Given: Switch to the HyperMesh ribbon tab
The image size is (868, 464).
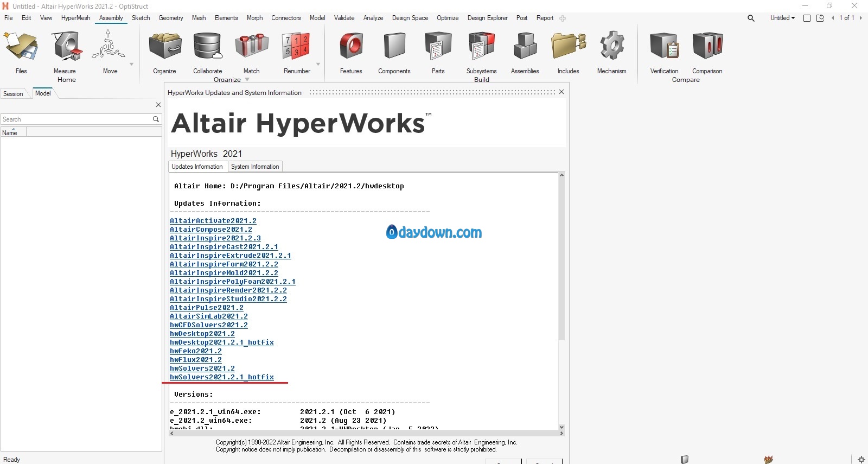Looking at the screenshot, I should (76, 18).
